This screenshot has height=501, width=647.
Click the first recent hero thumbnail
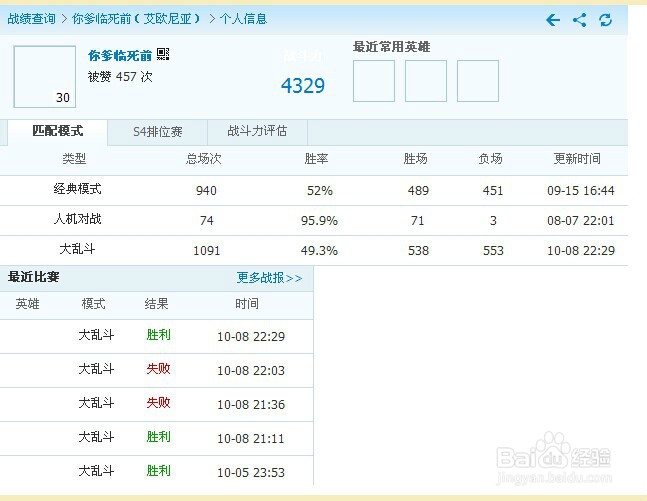(374, 81)
